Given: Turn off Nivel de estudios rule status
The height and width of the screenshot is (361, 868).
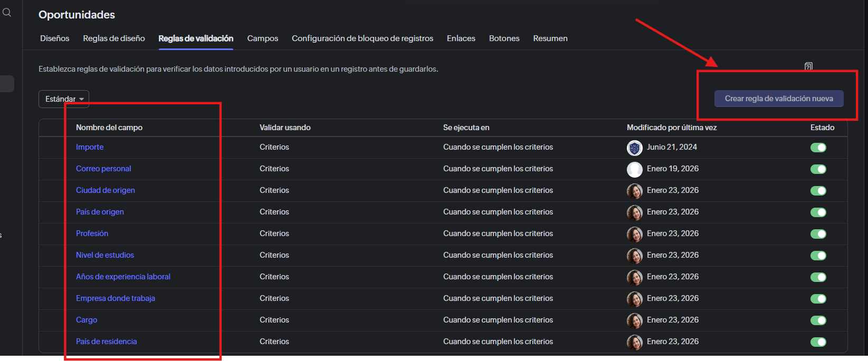Looking at the screenshot, I should tap(818, 256).
